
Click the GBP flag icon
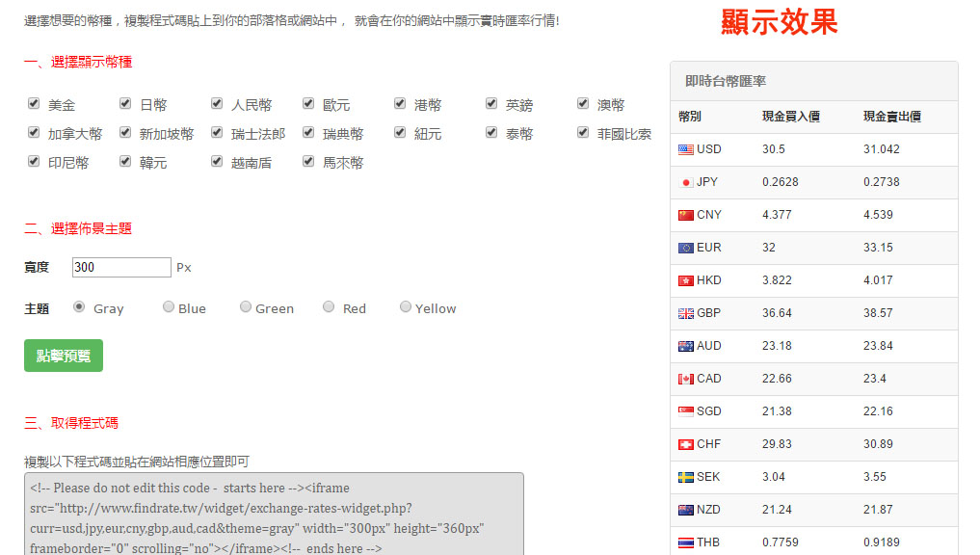click(685, 313)
